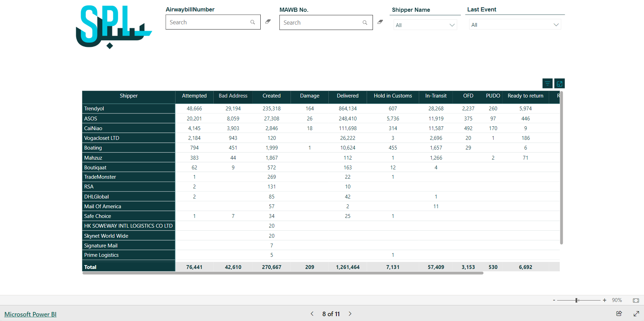This screenshot has width=644, height=321.
Task: Adjust the zoom slider handle
Action: coord(577,300)
